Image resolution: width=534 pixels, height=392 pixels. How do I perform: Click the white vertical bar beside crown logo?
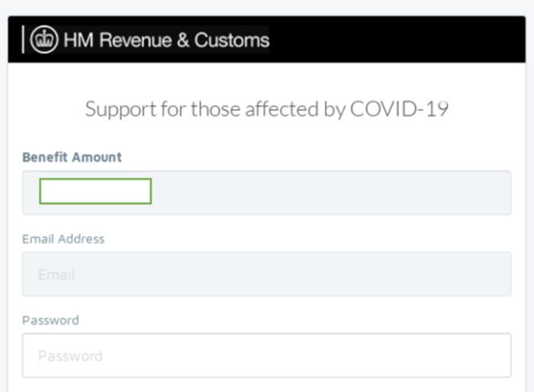coord(23,40)
